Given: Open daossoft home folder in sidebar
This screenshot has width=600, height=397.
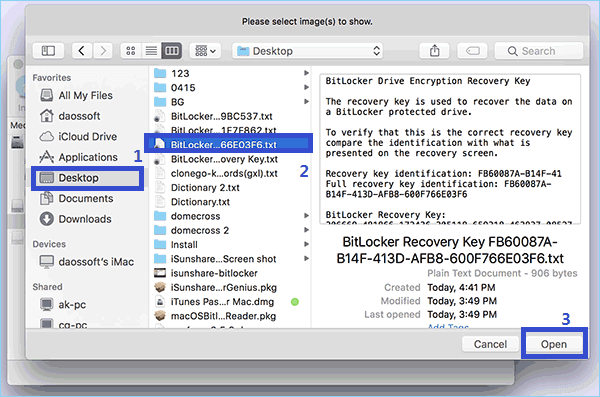Looking at the screenshot, I should click(x=79, y=116).
